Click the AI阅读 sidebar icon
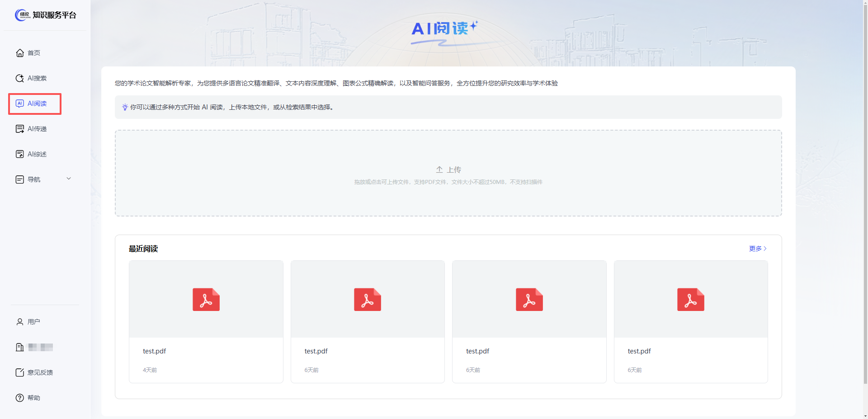 [19, 103]
